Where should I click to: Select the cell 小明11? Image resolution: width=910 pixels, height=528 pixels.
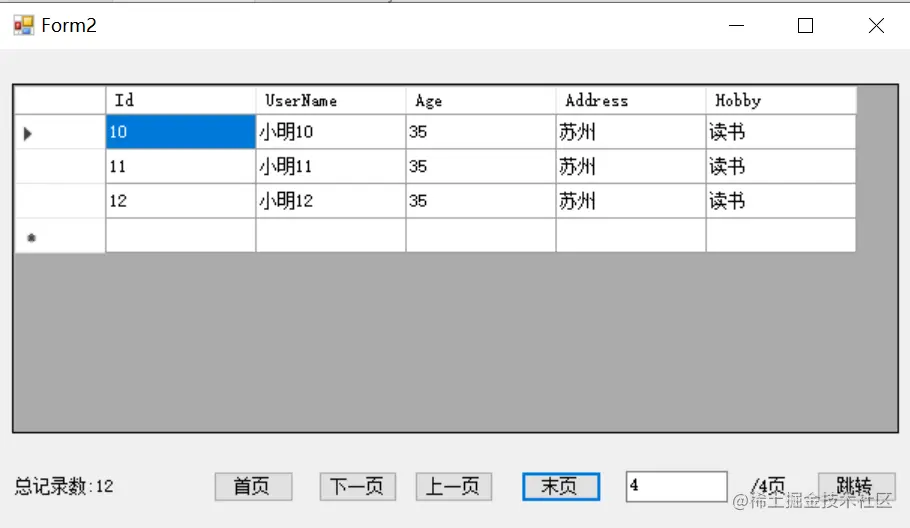pyautogui.click(x=331, y=167)
